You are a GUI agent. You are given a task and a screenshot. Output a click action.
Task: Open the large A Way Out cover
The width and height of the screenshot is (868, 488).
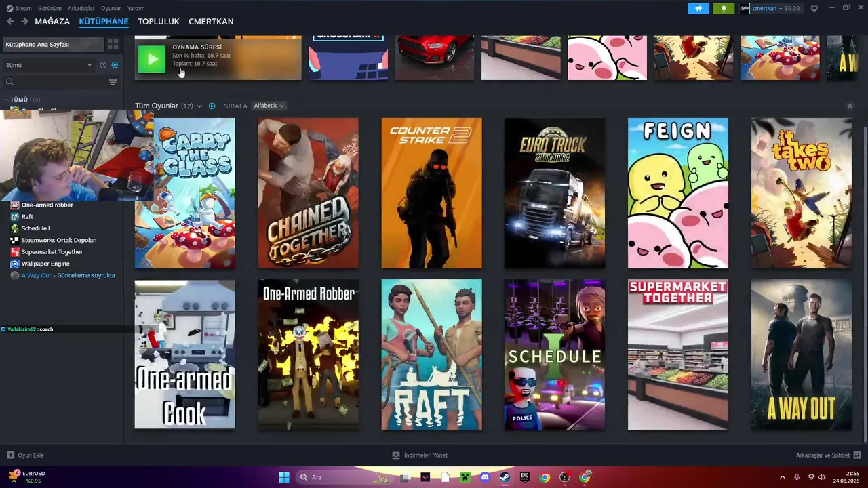802,354
